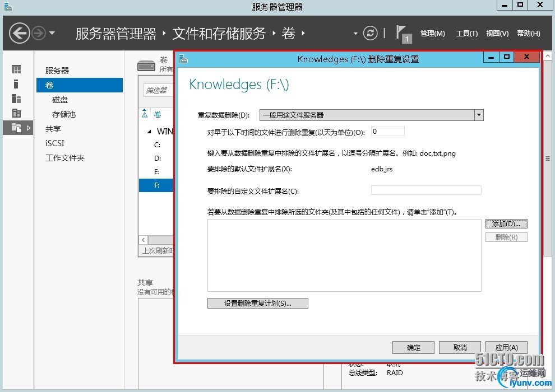Click the excluded folders list box
The width and height of the screenshot is (555, 392).
pos(344,255)
